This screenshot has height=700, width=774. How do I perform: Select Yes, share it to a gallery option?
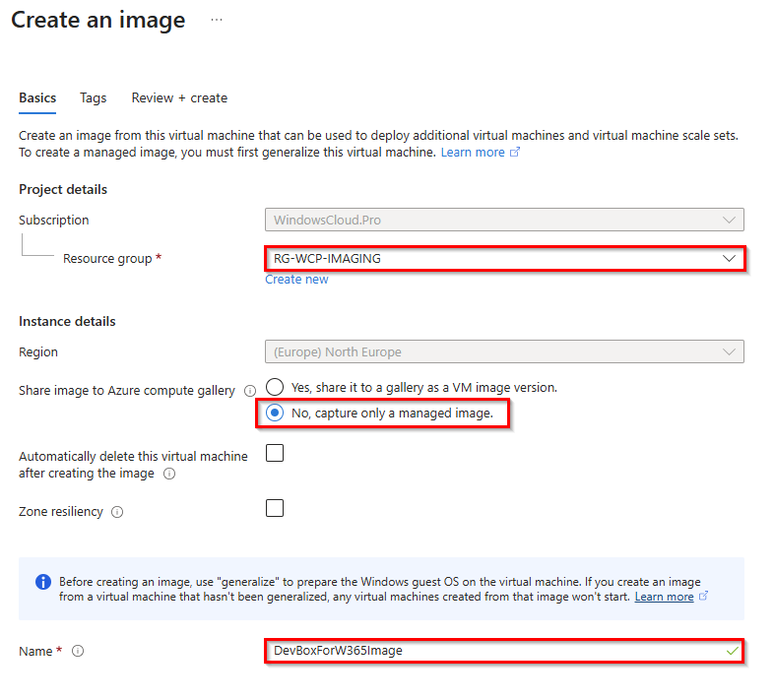tap(276, 387)
